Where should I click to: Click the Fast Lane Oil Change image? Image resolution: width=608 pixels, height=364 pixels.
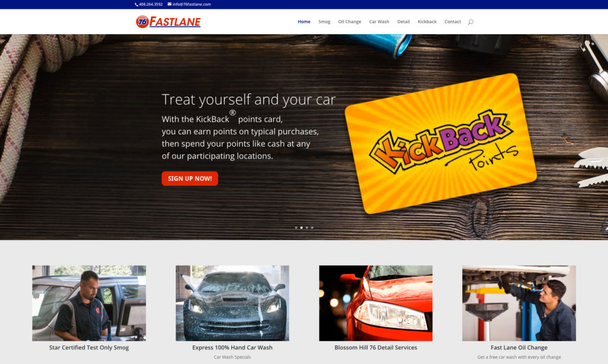click(519, 303)
